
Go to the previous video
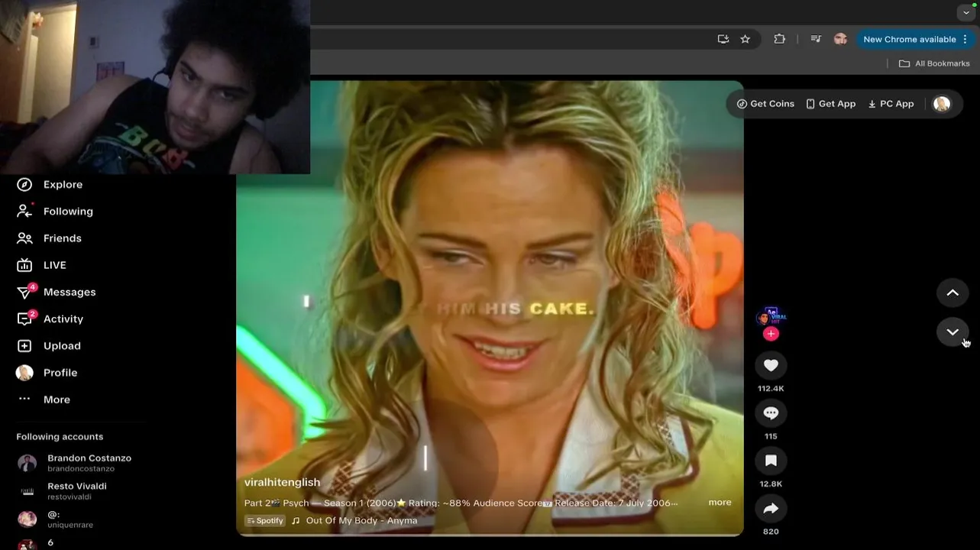[x=953, y=293]
